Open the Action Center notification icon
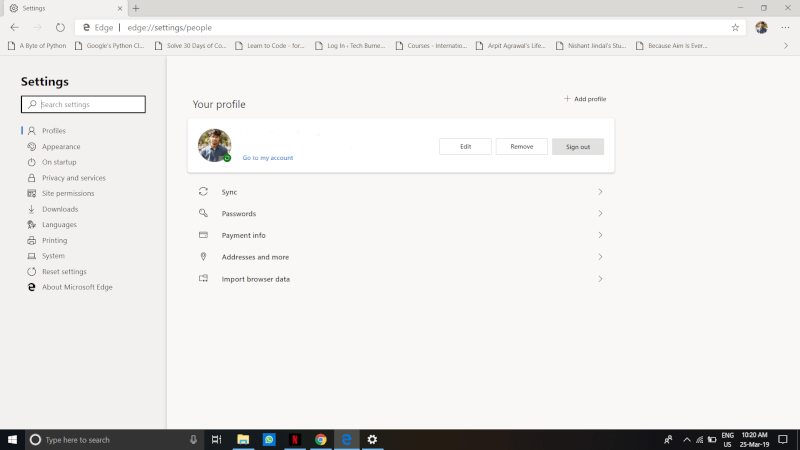Screen dimensions: 800x450 click(x=783, y=439)
